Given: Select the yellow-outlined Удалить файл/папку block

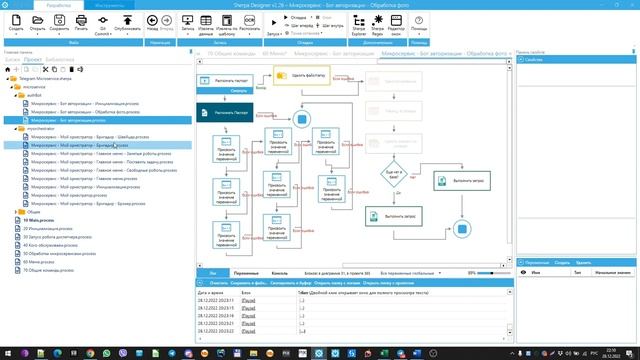Looking at the screenshot, I should (x=301, y=76).
